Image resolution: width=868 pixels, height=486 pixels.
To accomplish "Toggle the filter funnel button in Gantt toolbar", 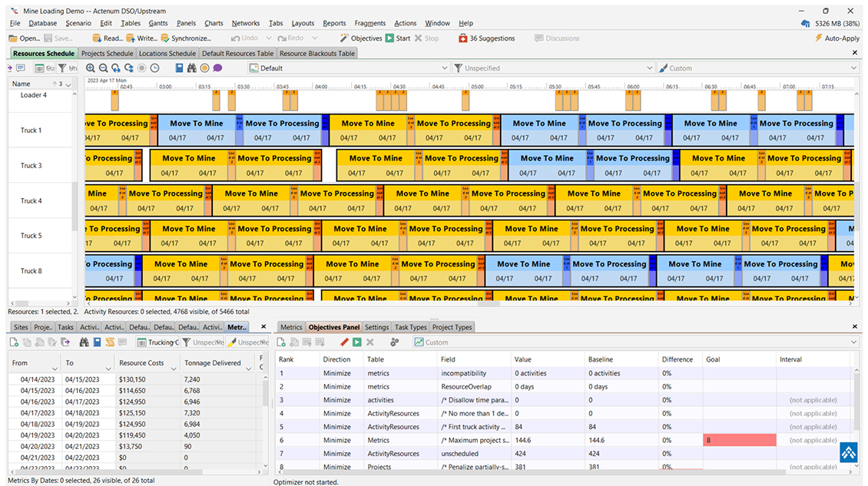I will [x=62, y=68].
